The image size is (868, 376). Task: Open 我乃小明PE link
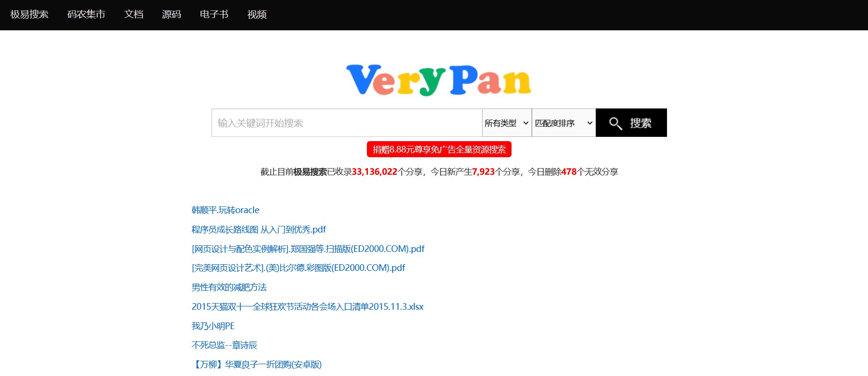click(213, 326)
